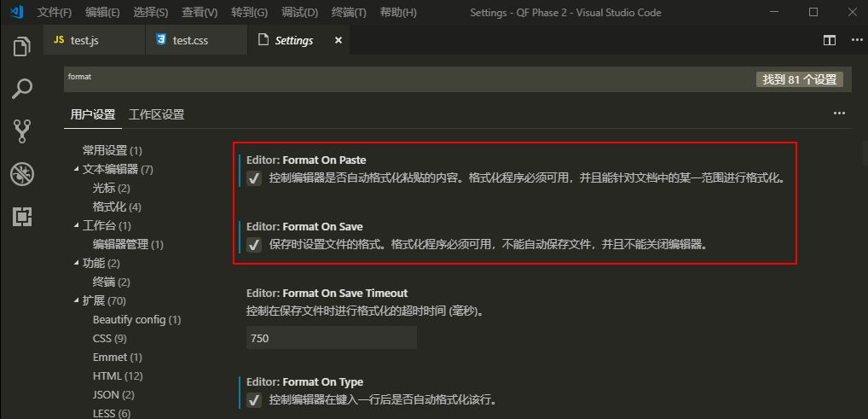The image size is (868, 419).
Task: Open the Extensions view in activity bar
Action: pyautogui.click(x=22, y=217)
